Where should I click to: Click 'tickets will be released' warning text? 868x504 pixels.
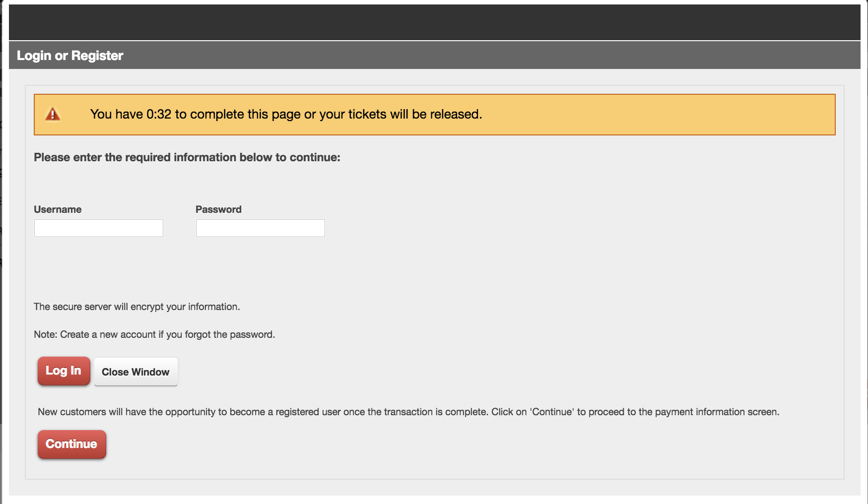tap(415, 114)
